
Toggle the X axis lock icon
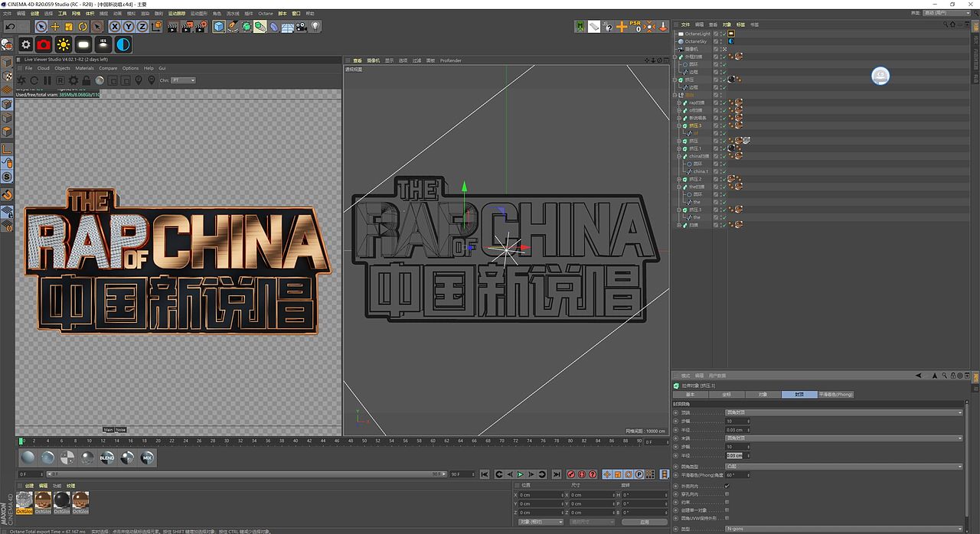(x=115, y=27)
